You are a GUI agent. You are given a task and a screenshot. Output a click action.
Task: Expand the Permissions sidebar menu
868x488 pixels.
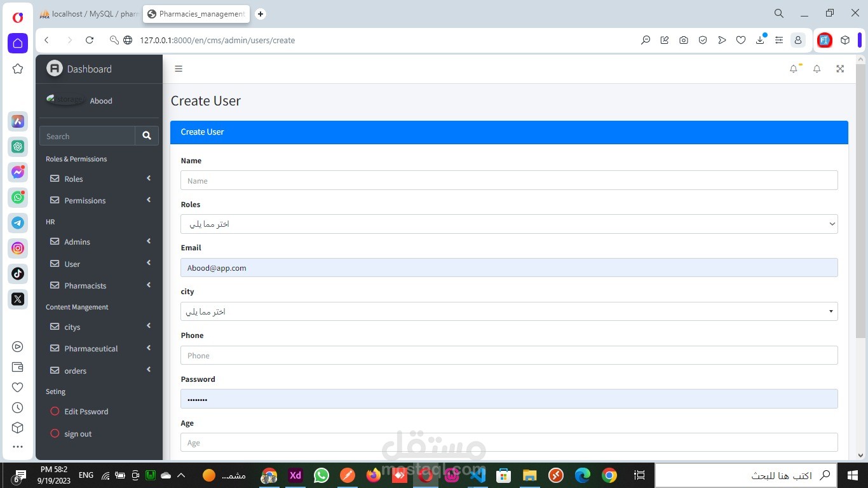point(98,200)
